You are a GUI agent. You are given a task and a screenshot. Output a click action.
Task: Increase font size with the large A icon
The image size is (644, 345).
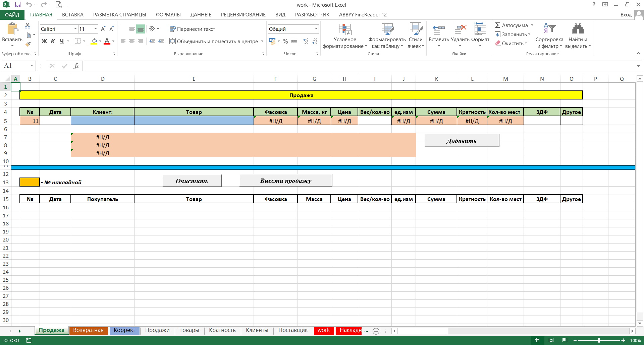click(x=103, y=29)
